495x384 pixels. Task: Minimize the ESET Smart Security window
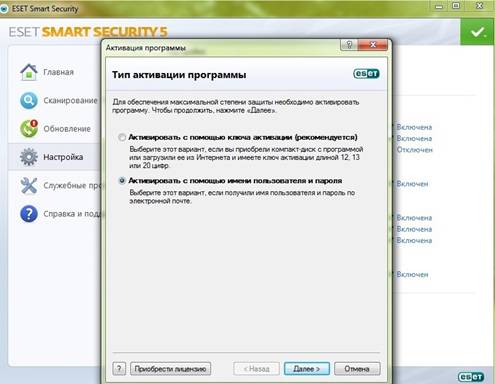[439, 6]
